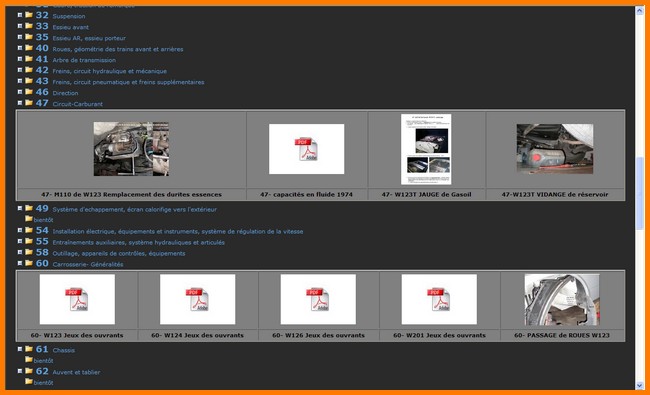The width and height of the screenshot is (650, 395).
Task: Click the bientôt folder icon under 61 Chassis
Action: pos(29,360)
